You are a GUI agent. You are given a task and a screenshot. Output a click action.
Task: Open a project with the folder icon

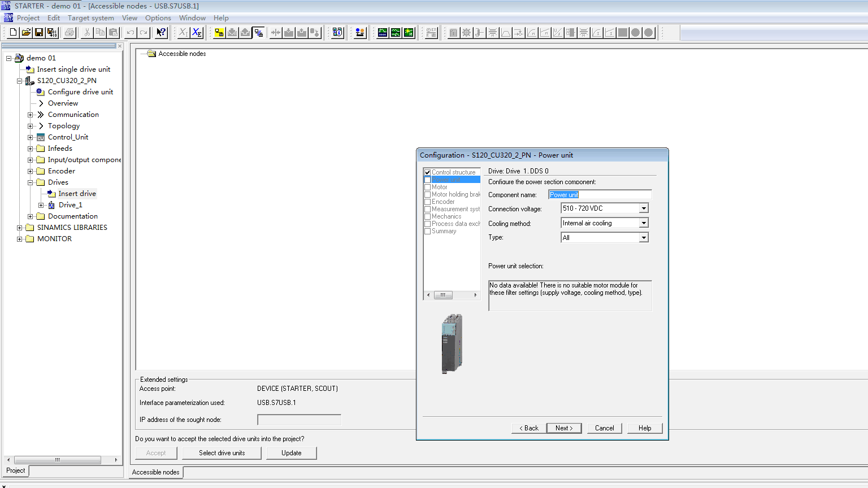coord(26,33)
